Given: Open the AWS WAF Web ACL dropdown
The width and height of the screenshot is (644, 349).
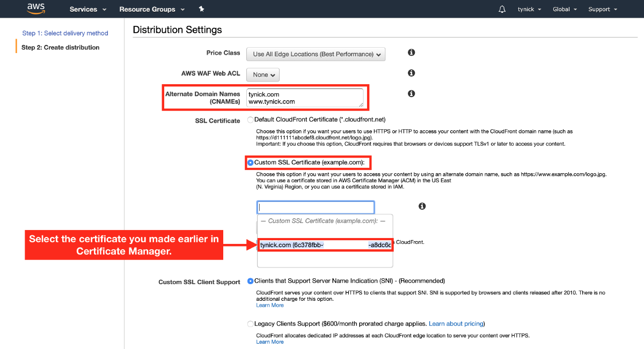Looking at the screenshot, I should pyautogui.click(x=263, y=75).
